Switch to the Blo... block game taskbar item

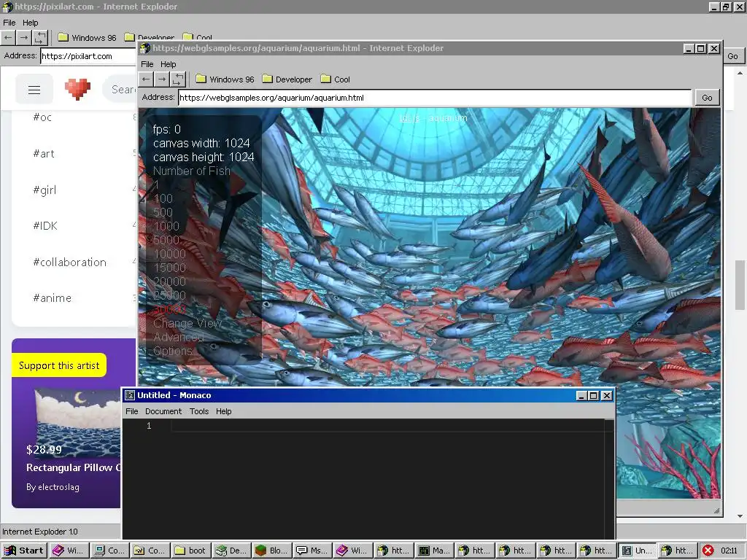tap(271, 551)
